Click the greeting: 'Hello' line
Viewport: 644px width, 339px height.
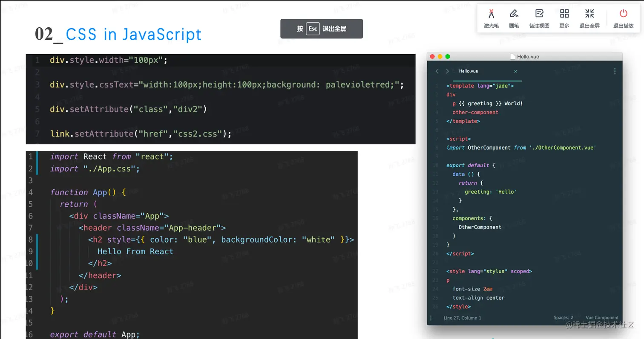tap(491, 192)
